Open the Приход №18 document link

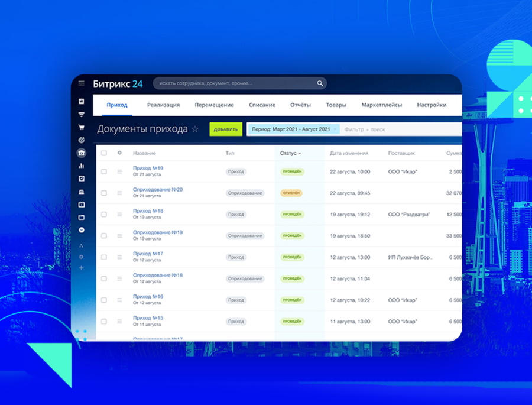point(148,211)
